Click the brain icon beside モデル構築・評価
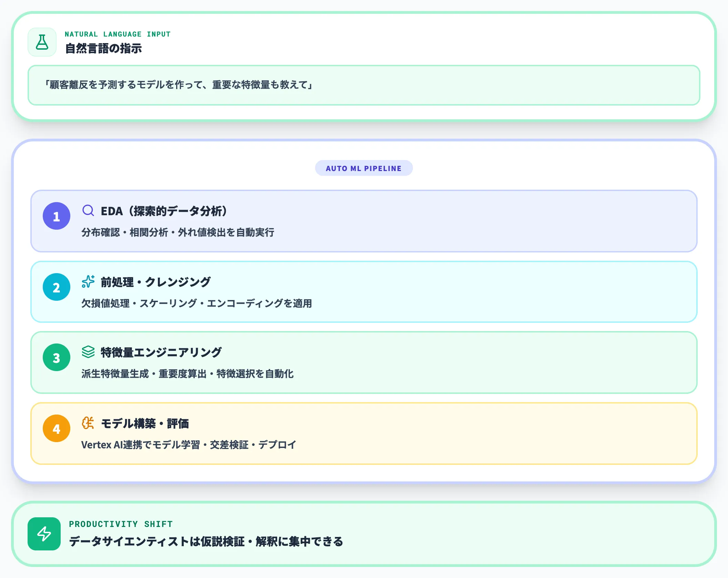728x578 pixels. pyautogui.click(x=88, y=423)
